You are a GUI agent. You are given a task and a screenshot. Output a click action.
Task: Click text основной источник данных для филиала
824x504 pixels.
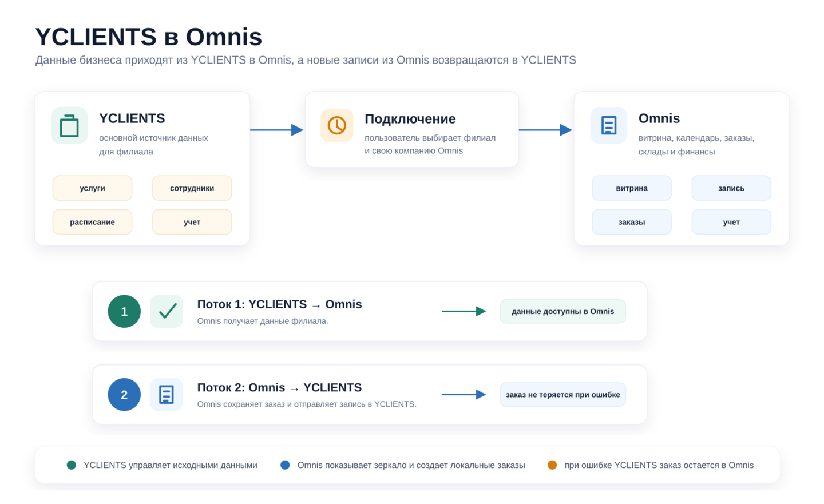coord(153,145)
